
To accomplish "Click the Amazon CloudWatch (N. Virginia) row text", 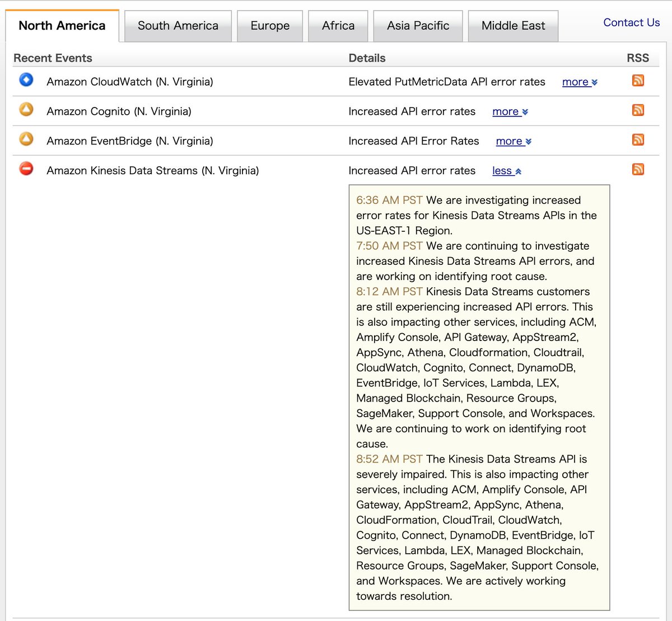I will (x=130, y=82).
